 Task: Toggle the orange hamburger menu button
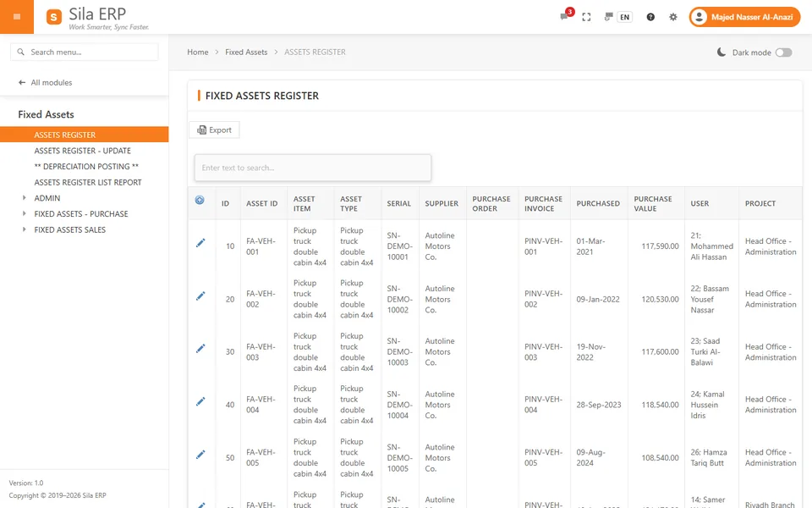tap(17, 17)
